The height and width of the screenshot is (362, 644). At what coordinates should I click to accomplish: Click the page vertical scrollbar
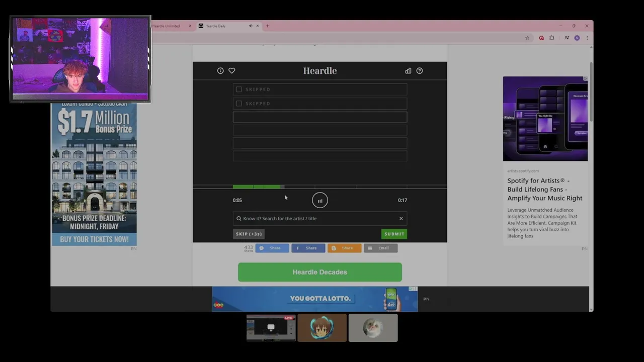pos(591,92)
